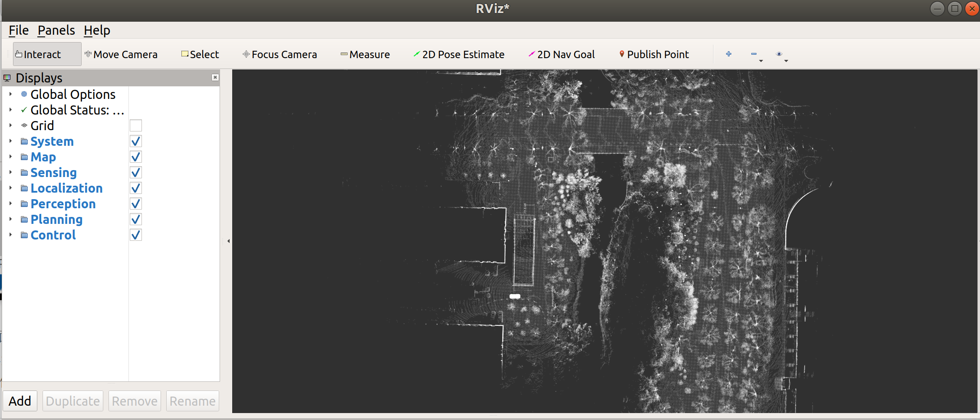This screenshot has width=980, height=420.
Task: Minimize the RViz window
Action: pos(937,8)
